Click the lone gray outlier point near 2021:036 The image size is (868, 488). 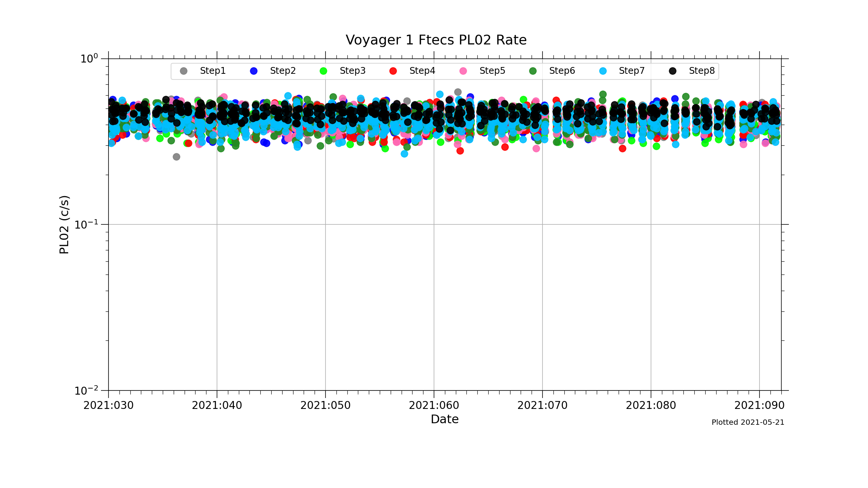tap(176, 157)
